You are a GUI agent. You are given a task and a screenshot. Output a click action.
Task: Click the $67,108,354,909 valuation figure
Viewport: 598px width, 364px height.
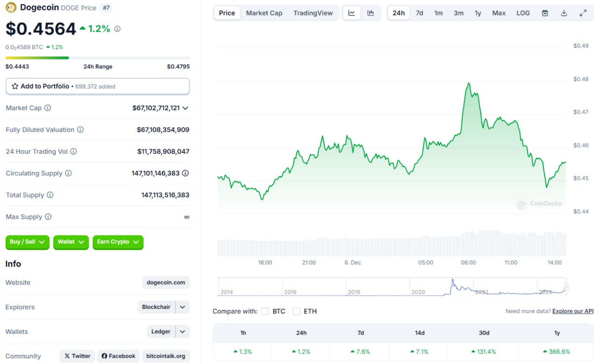pos(163,130)
